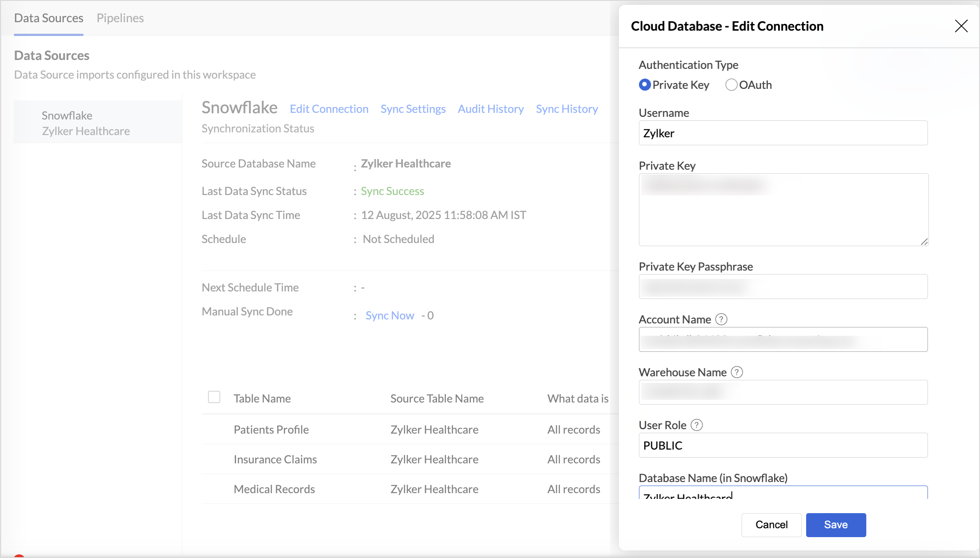This screenshot has width=980, height=558.
Task: Click the Zylker Healthcare database name value
Action: point(406,163)
